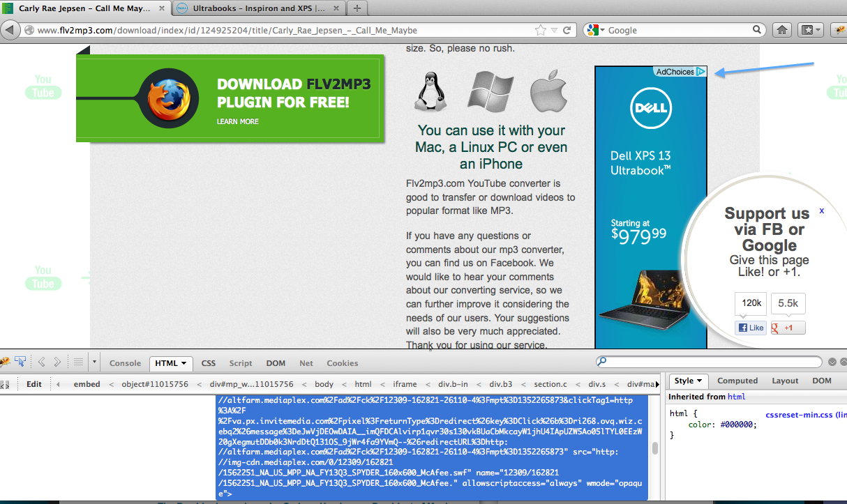This screenshot has width=847, height=504.
Task: Open the Computed side panel tab
Action: pyautogui.click(x=737, y=381)
